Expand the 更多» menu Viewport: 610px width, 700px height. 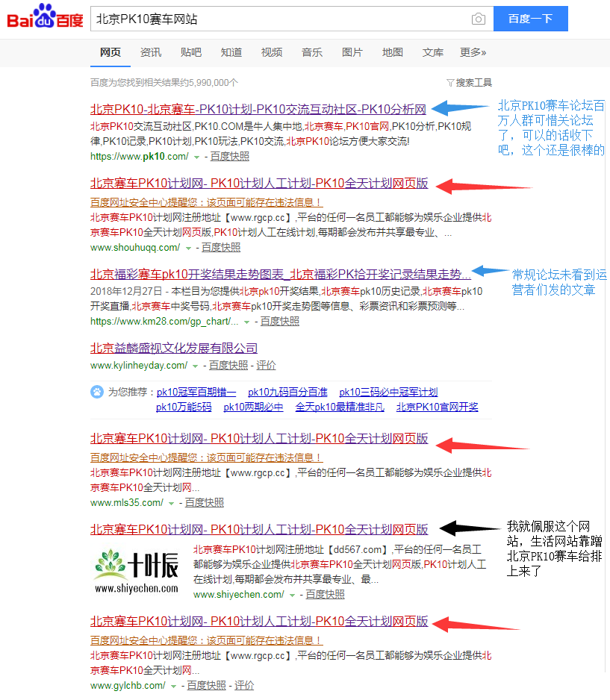(x=473, y=53)
